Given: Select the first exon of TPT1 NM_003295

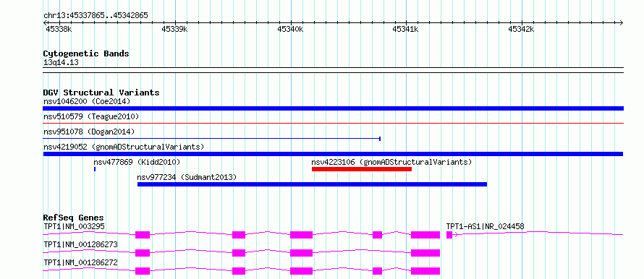Looking at the screenshot, I should 143,235.
